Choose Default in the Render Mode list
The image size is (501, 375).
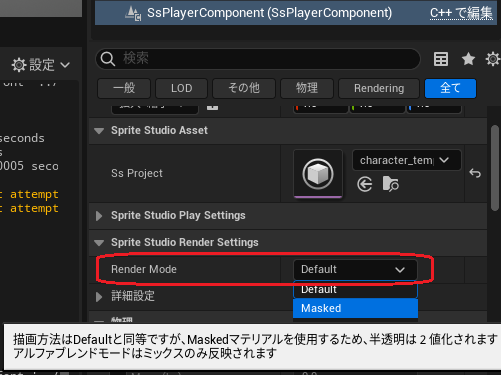coord(355,289)
